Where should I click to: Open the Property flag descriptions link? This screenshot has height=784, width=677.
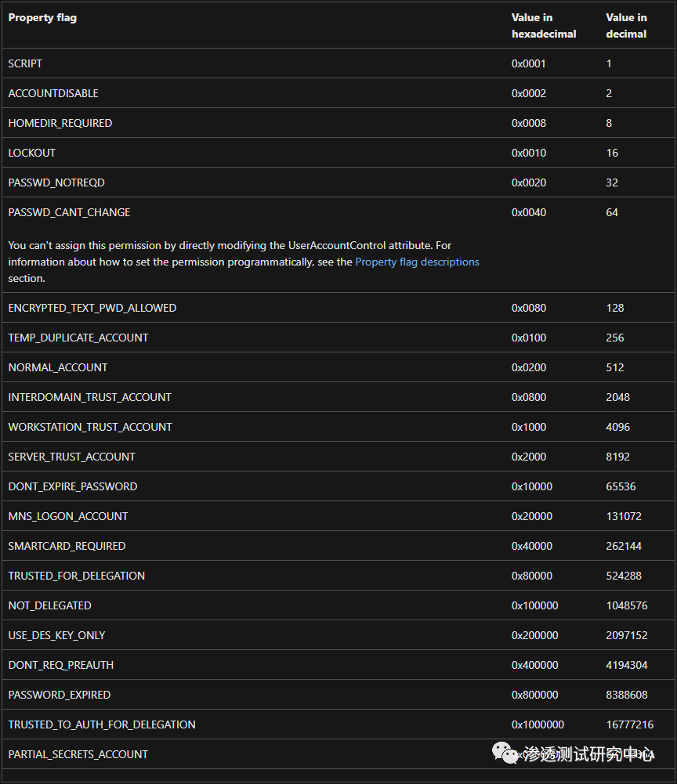click(417, 262)
